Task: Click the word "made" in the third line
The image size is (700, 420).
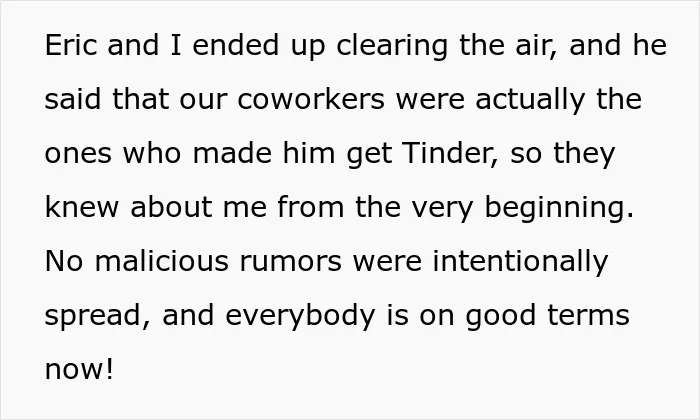Action: click(x=232, y=153)
